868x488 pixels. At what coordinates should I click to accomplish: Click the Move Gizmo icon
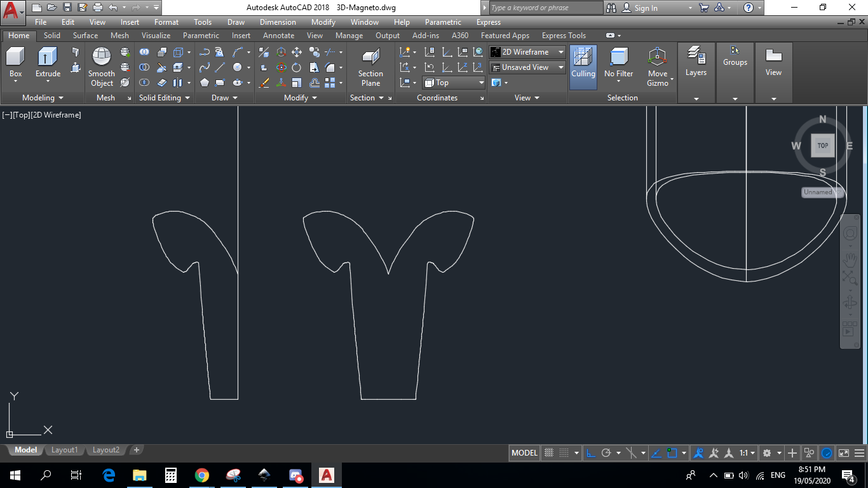point(658,67)
